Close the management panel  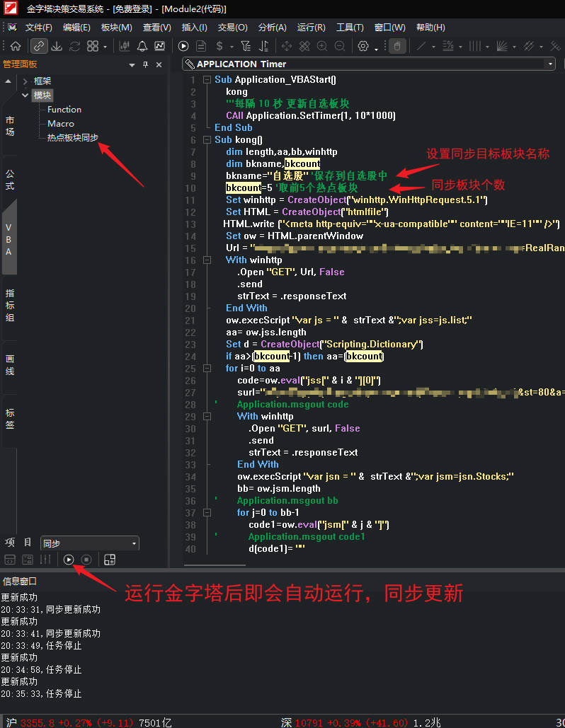click(x=159, y=64)
